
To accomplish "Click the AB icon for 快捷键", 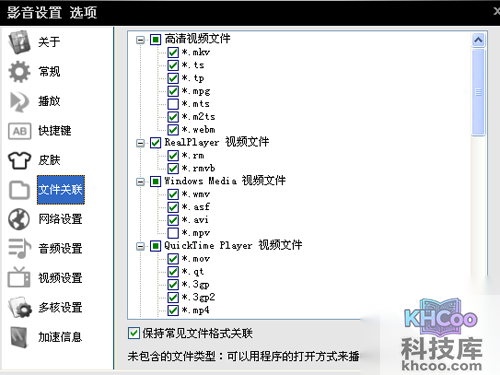I will click(x=19, y=131).
